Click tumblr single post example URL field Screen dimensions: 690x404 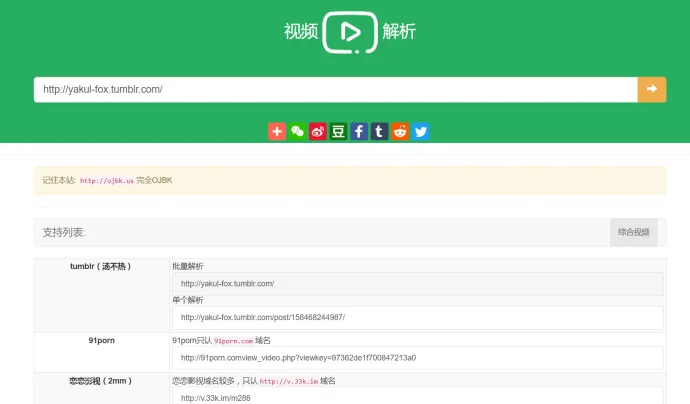pos(418,317)
